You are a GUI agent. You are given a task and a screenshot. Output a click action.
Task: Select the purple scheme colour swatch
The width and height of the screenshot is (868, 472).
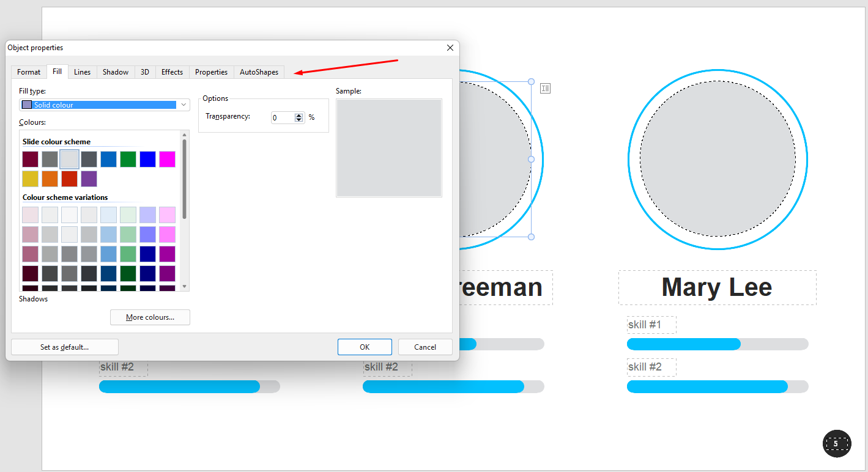point(89,179)
